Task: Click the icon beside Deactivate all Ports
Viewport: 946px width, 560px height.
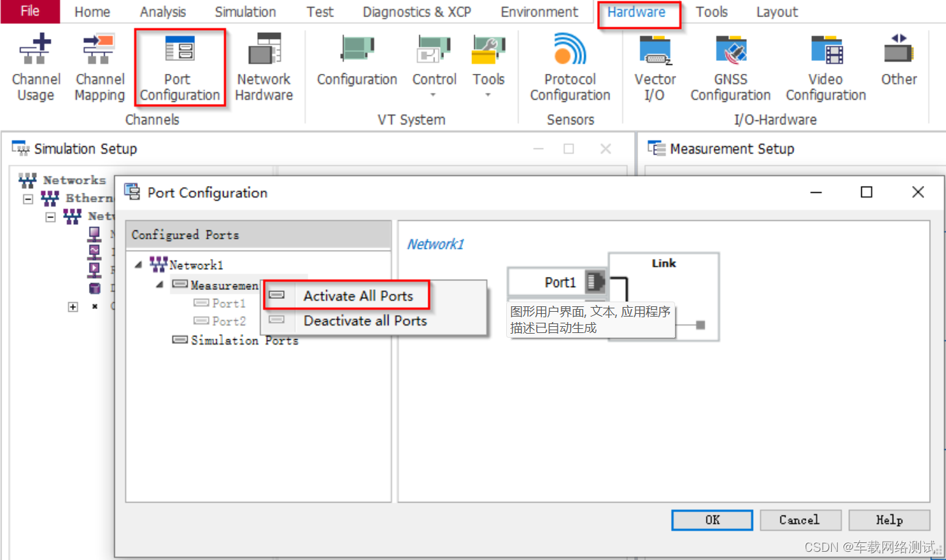Action: [x=277, y=320]
